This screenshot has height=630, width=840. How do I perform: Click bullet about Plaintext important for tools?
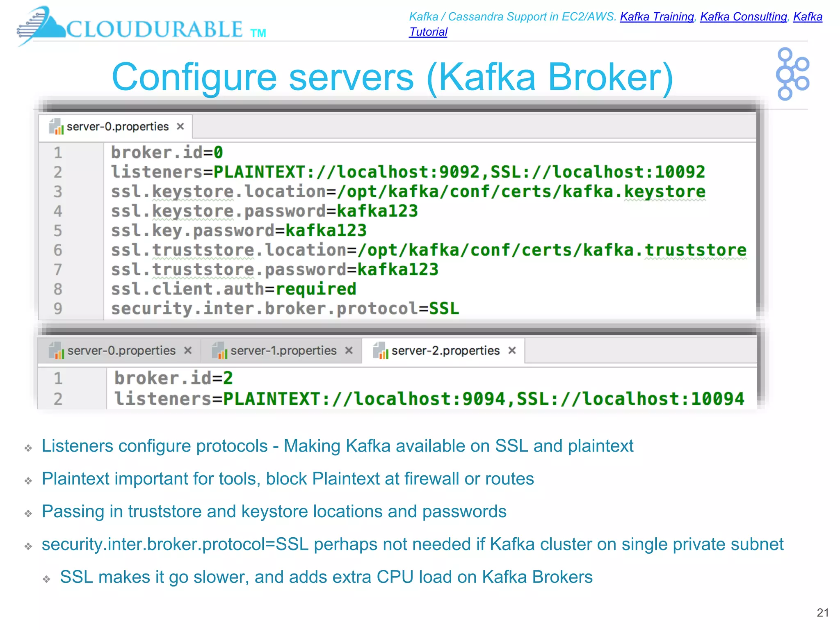tap(288, 479)
